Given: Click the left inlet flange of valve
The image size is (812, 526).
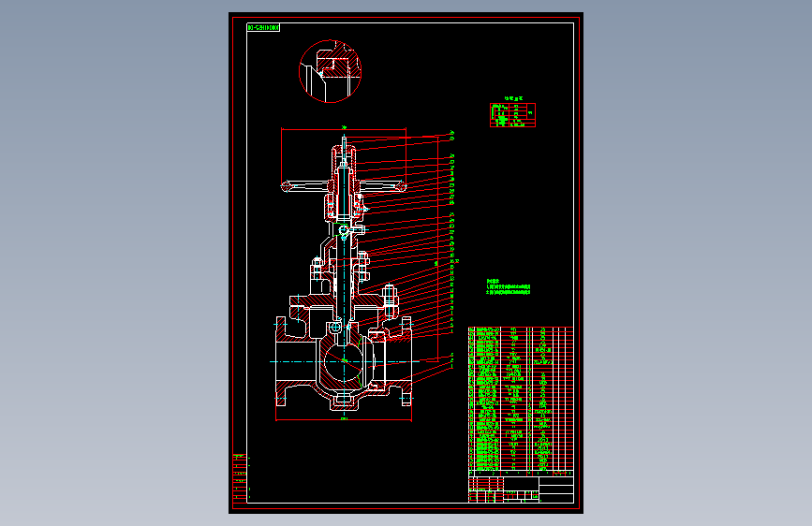Looking at the screenshot, I should [281, 361].
